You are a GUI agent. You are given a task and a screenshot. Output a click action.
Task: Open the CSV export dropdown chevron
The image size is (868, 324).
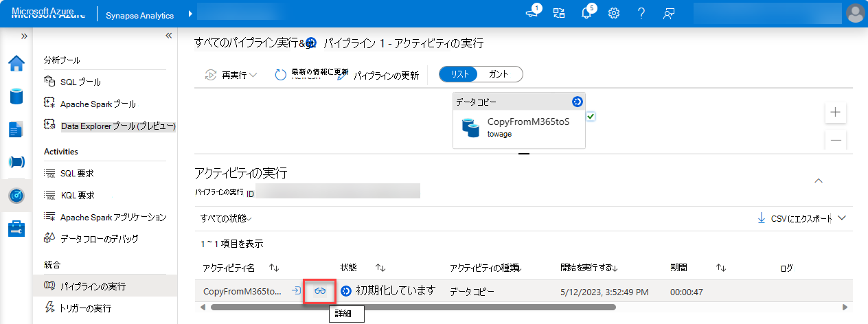tap(843, 218)
